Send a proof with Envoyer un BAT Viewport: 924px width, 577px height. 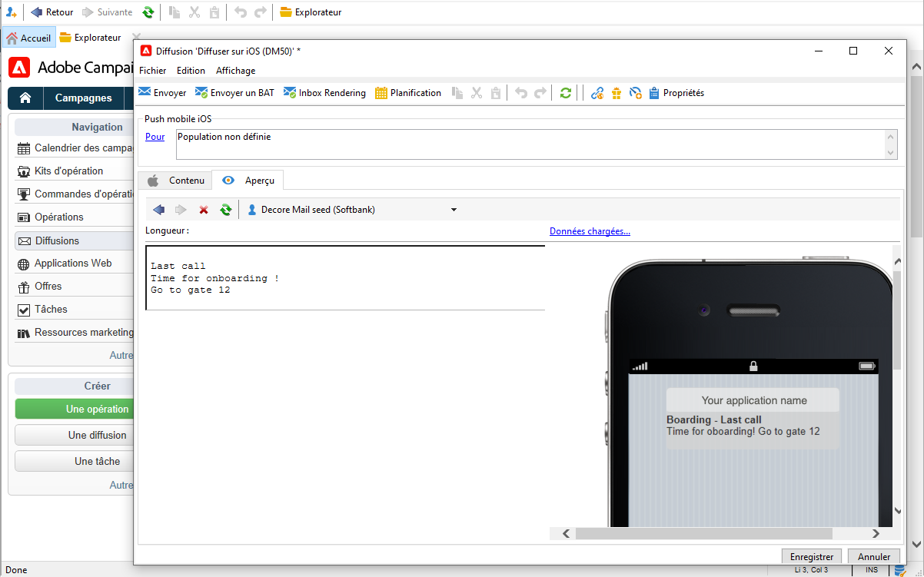(234, 93)
